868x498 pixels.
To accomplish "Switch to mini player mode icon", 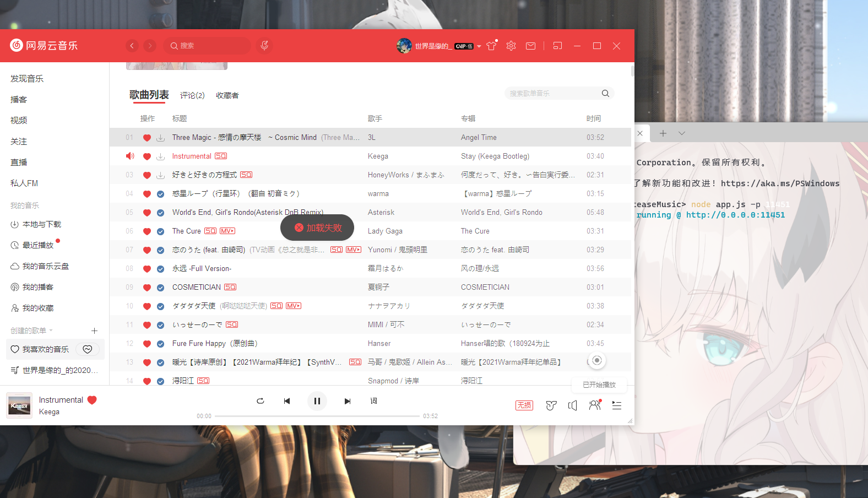I will click(557, 46).
